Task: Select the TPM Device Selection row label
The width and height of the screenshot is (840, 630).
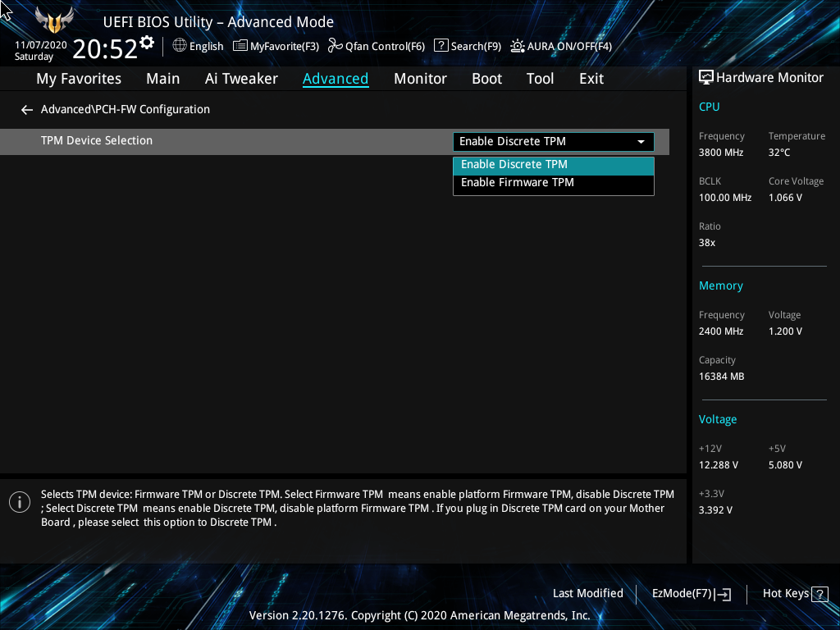Action: click(x=97, y=140)
